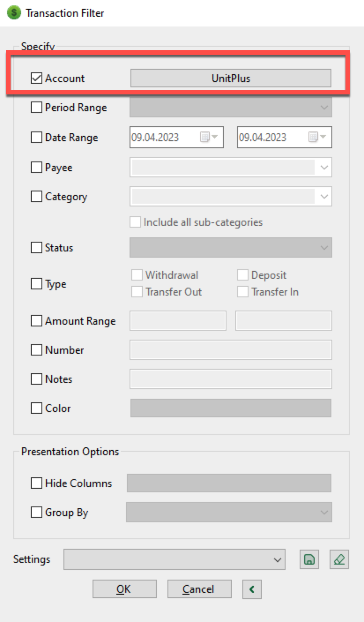Viewport: 364px width, 622px height.
Task: Check the Transfer In option
Action: [243, 292]
